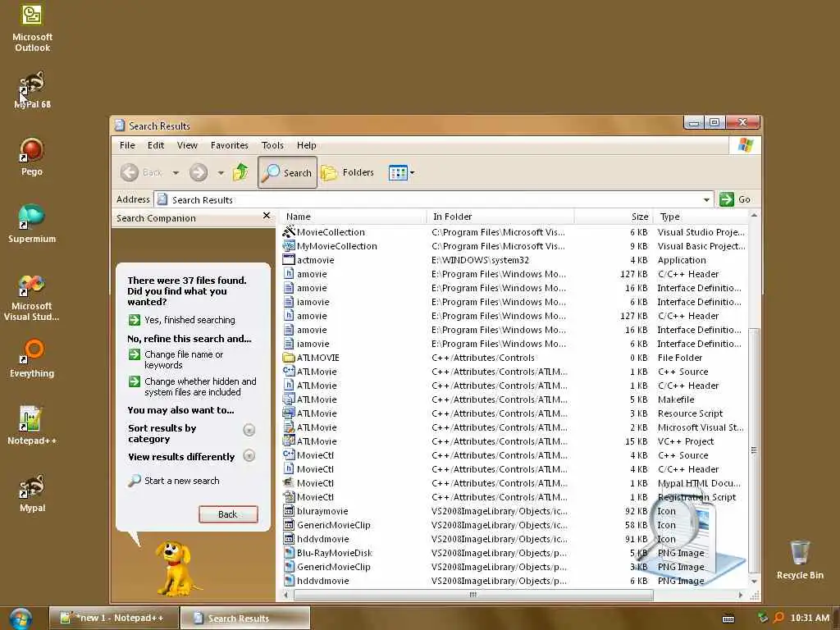Screen dimensions: 840x630
Task: Click Yes, finished searching
Action: point(189,320)
